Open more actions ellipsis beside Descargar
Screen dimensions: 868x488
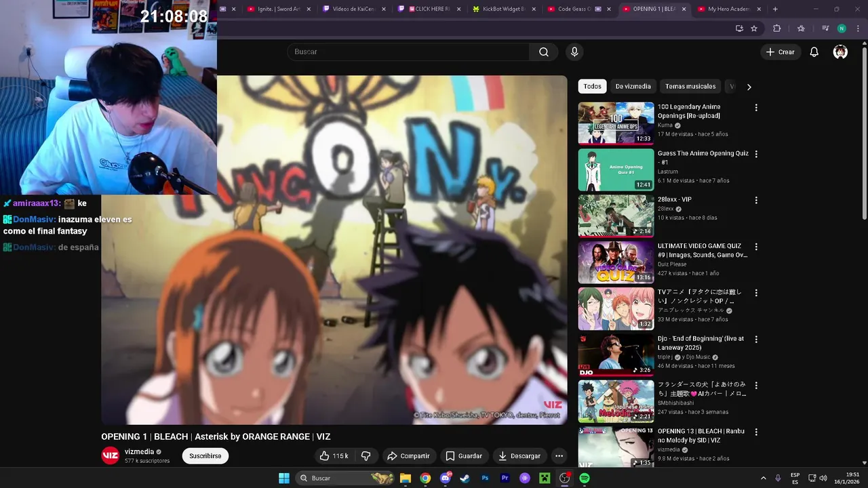pos(559,456)
